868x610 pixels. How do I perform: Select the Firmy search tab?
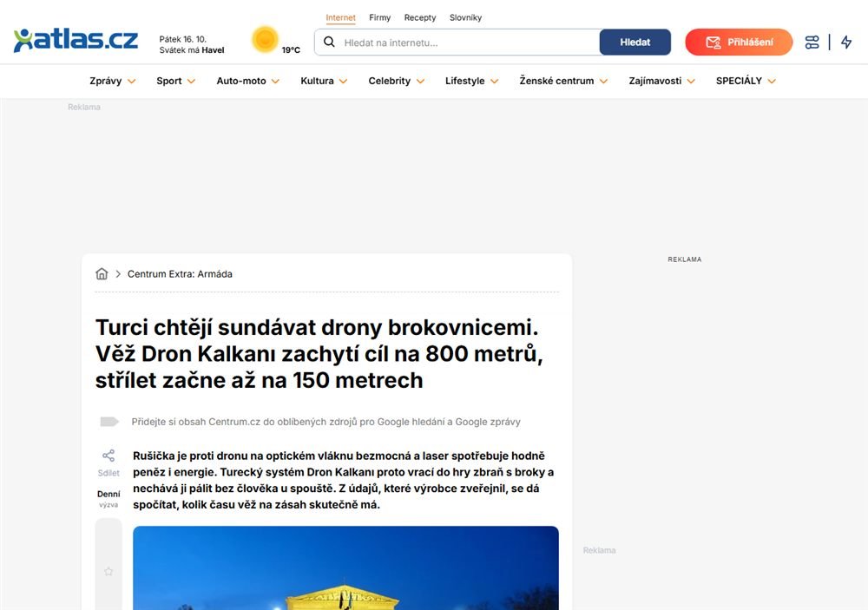(380, 17)
